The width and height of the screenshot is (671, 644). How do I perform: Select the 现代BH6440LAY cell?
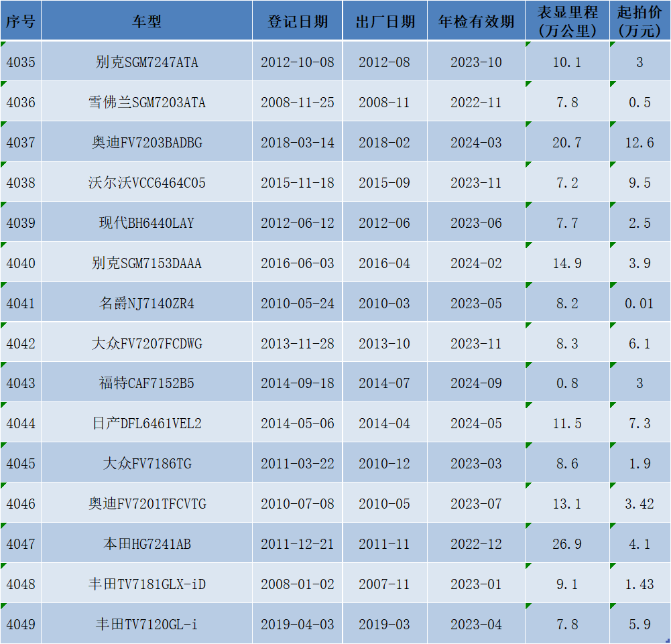[x=147, y=222]
